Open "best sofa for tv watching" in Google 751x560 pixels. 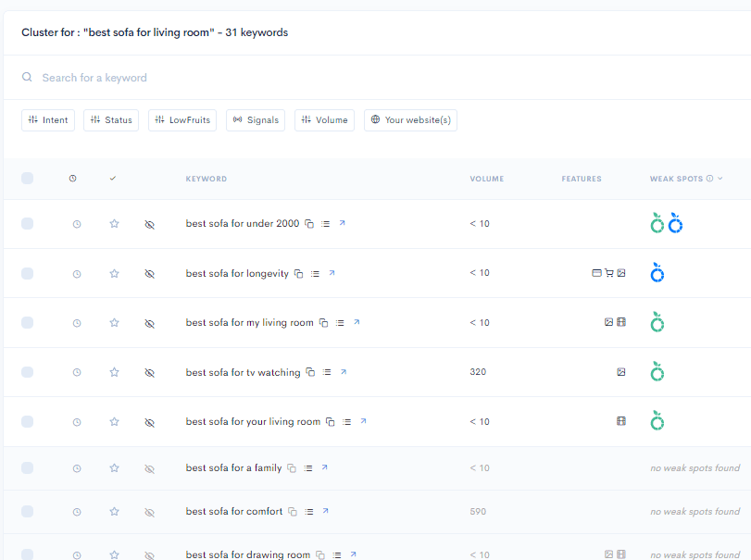pyautogui.click(x=344, y=371)
